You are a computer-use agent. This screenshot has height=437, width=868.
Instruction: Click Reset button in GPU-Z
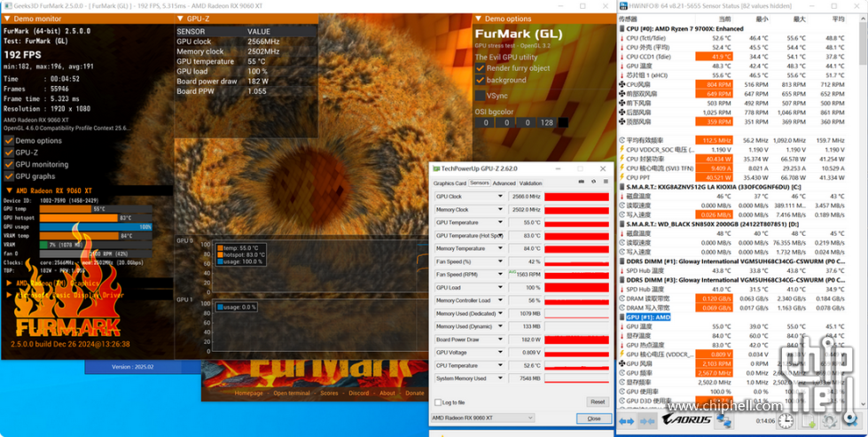598,402
